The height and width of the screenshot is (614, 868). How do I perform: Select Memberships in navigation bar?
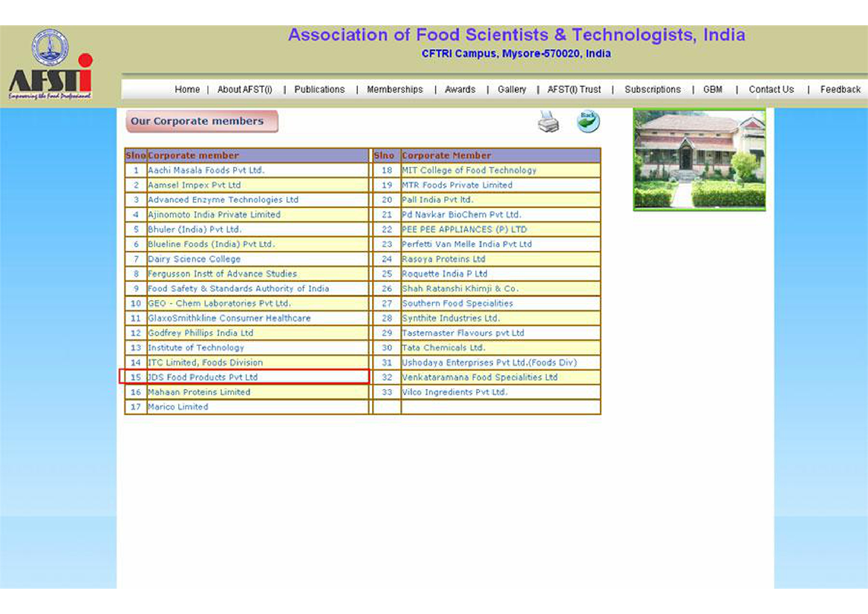(x=394, y=90)
